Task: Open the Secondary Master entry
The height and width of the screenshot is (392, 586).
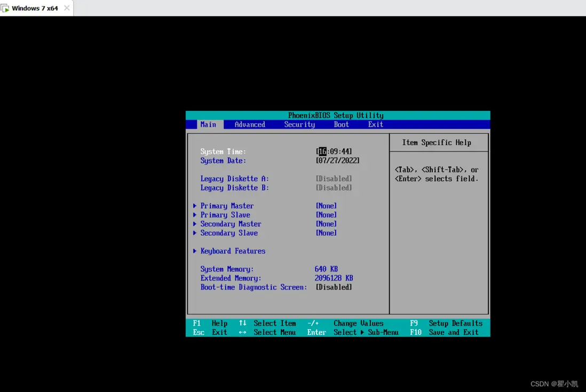Action: click(231, 223)
